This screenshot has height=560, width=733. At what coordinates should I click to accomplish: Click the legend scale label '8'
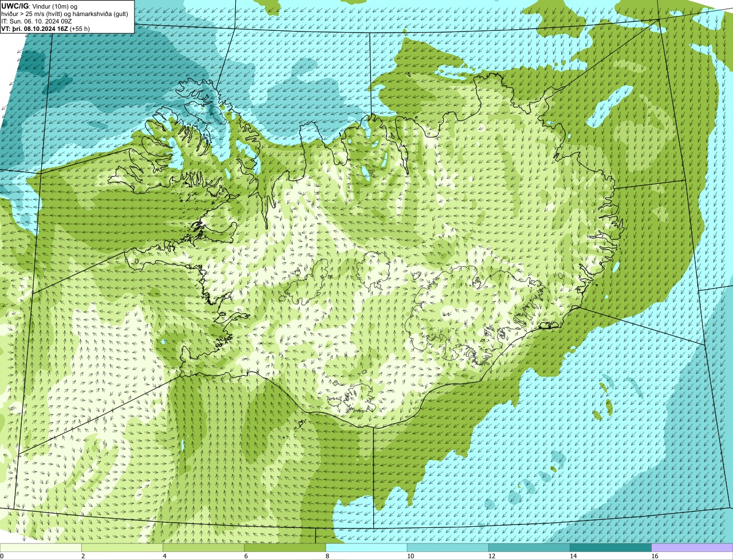click(x=327, y=556)
